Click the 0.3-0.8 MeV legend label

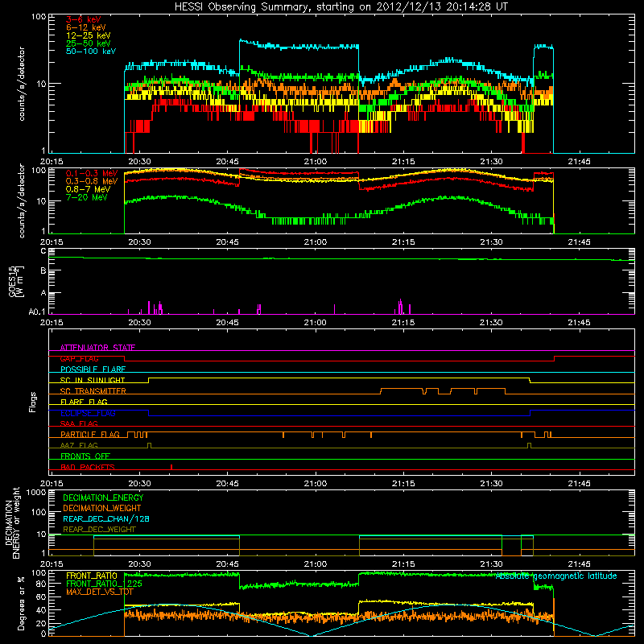[92, 181]
